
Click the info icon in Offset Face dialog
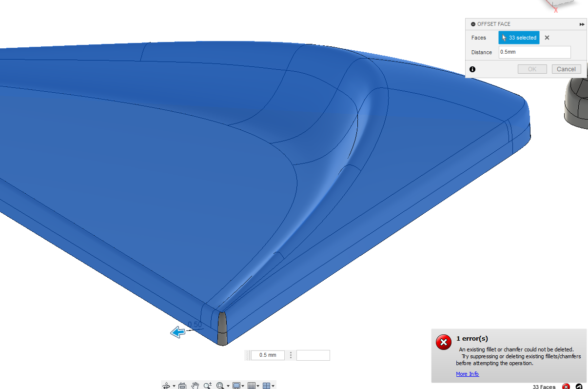pos(472,69)
